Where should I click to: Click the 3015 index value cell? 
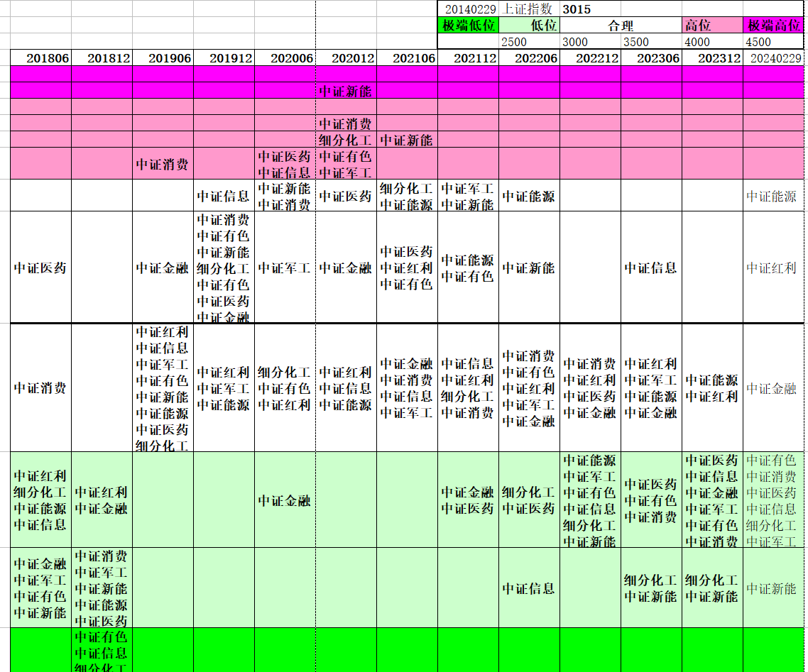pyautogui.click(x=590, y=9)
